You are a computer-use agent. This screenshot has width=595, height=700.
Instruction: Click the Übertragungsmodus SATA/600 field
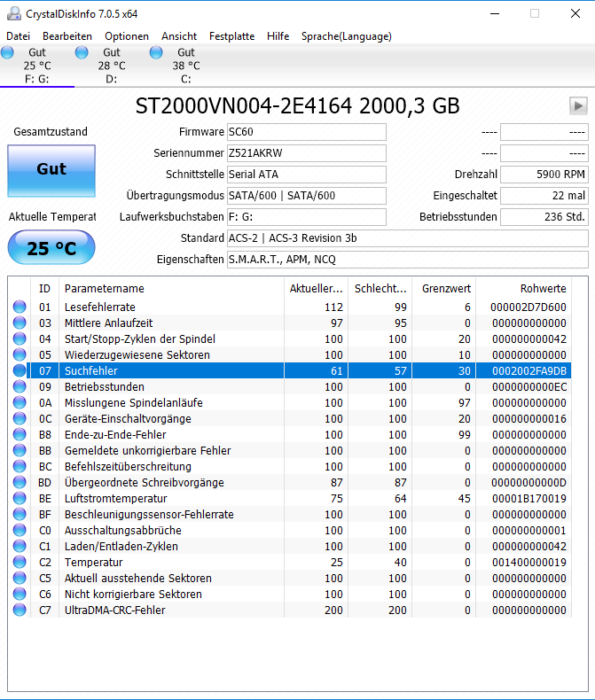(x=307, y=196)
